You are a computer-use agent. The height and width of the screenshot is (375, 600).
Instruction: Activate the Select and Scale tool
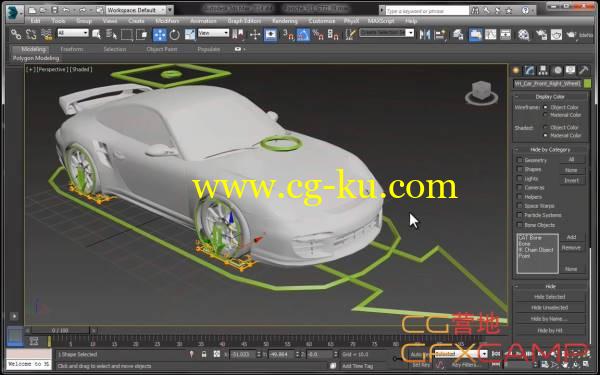pos(190,35)
